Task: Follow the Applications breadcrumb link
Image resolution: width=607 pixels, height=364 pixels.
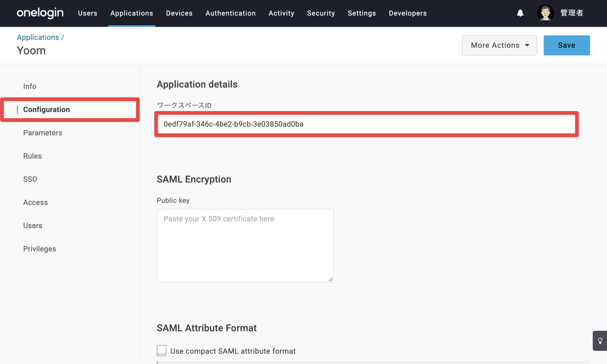Action: pyautogui.click(x=38, y=37)
